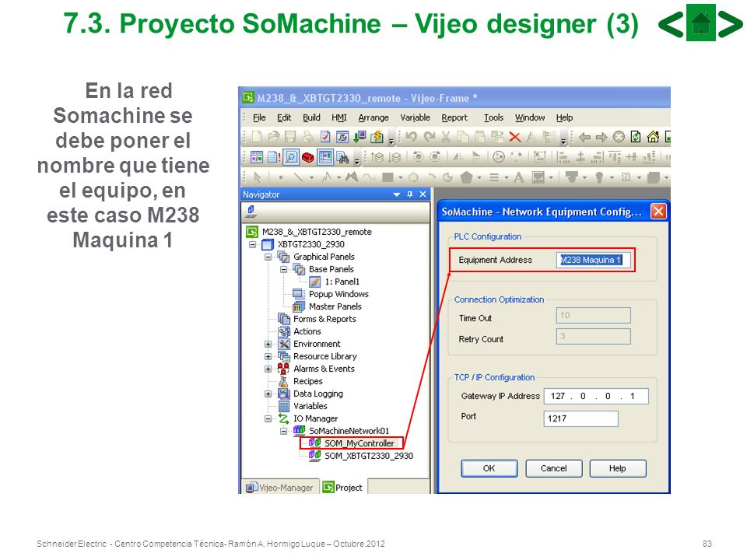Toggle the zoom magnifier view icon
747x560 pixels.
click(x=290, y=157)
